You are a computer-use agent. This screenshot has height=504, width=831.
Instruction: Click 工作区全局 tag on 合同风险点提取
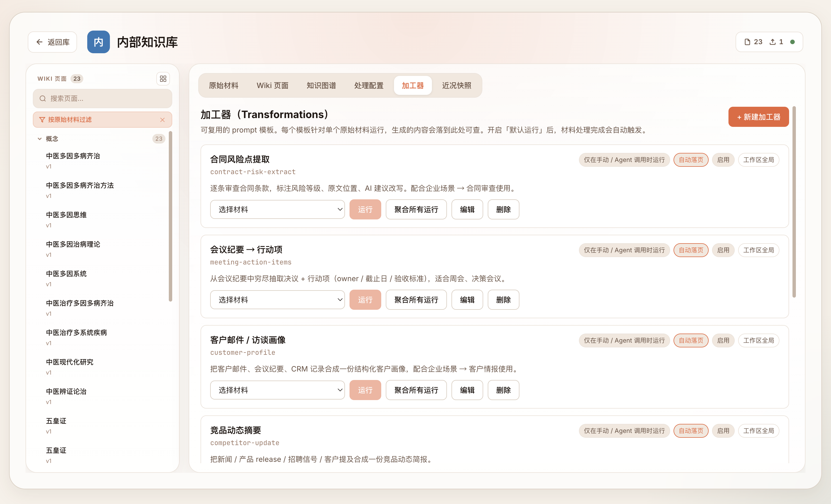[758, 160]
